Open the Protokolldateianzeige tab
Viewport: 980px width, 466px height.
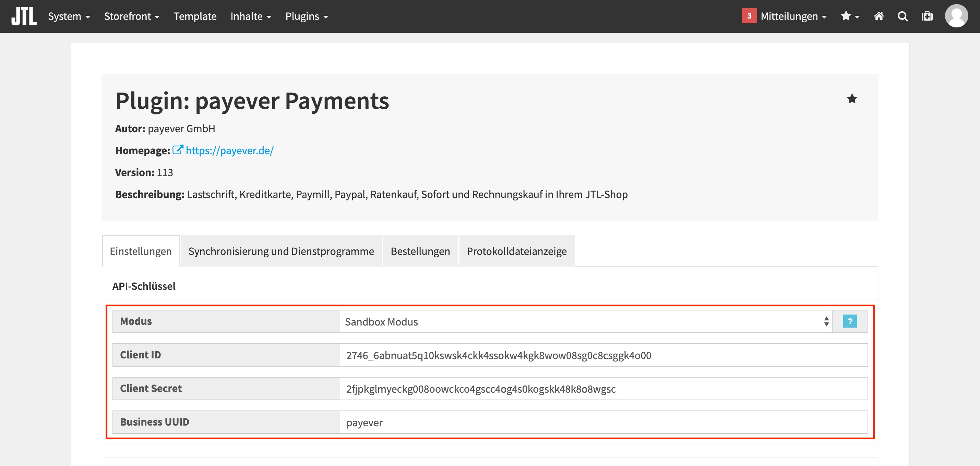pos(517,251)
